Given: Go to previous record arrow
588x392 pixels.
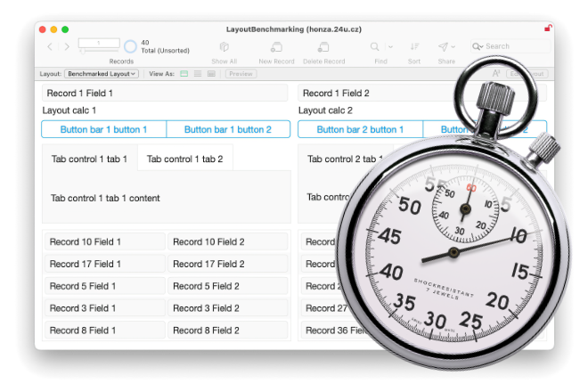Looking at the screenshot, I should [x=50, y=47].
